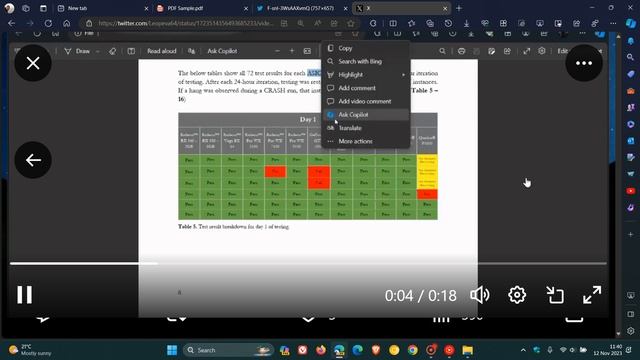Image resolution: width=640 pixels, height=360 pixels.
Task: Open Copilot from the Edge top-right icon
Action: pos(631,23)
